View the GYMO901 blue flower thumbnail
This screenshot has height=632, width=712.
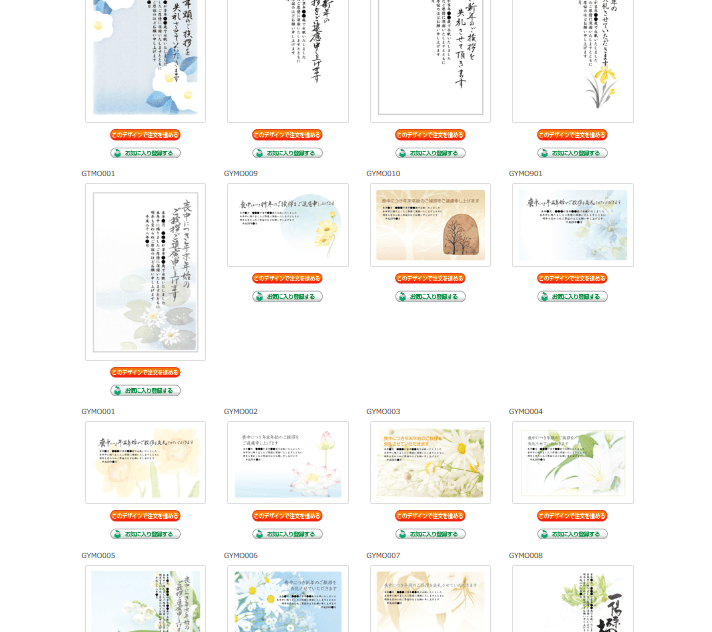coord(572,225)
